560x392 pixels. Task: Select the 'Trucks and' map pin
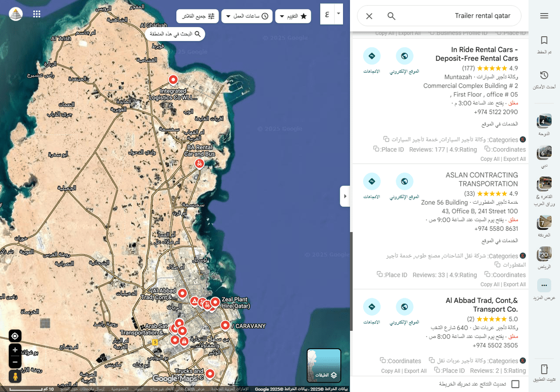[210, 373]
